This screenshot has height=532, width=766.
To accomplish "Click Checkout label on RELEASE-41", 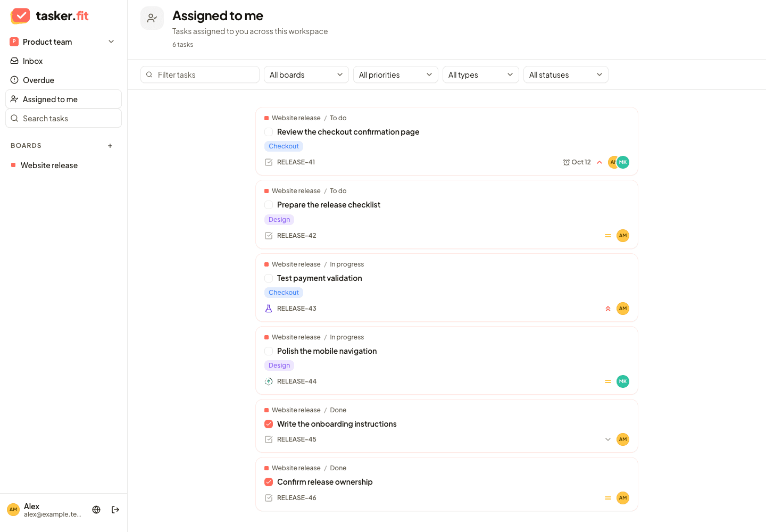I will pos(284,146).
